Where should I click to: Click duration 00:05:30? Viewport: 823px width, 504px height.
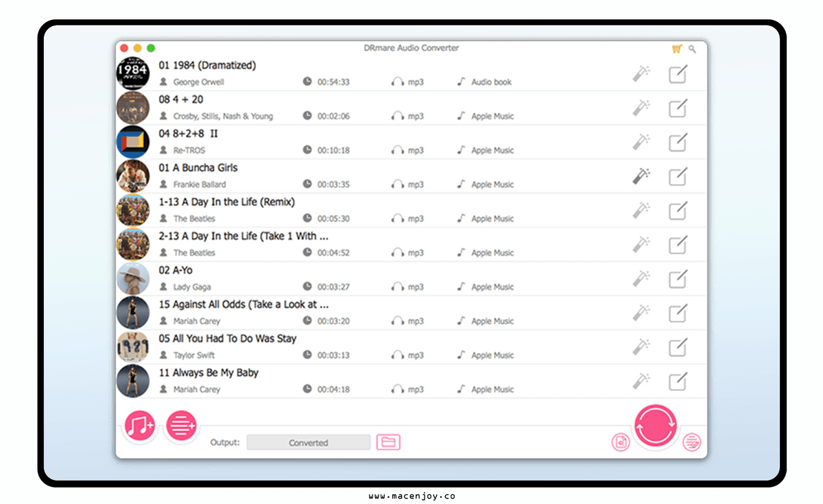pos(333,219)
